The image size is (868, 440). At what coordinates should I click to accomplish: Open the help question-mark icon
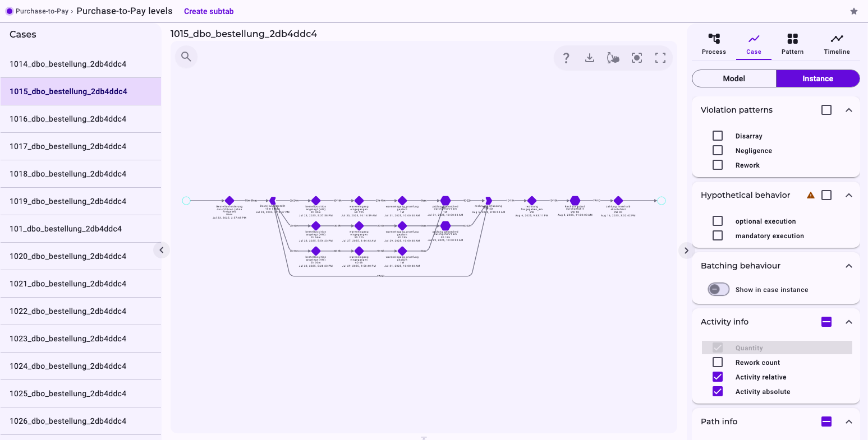[566, 58]
